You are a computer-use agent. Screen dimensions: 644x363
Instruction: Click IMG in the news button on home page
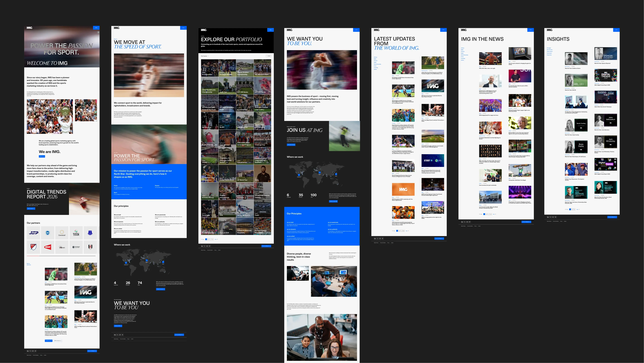(57, 340)
